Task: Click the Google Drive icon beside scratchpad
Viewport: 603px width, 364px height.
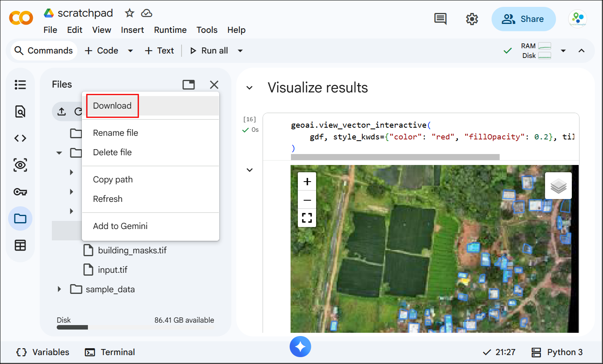Action: (49, 13)
